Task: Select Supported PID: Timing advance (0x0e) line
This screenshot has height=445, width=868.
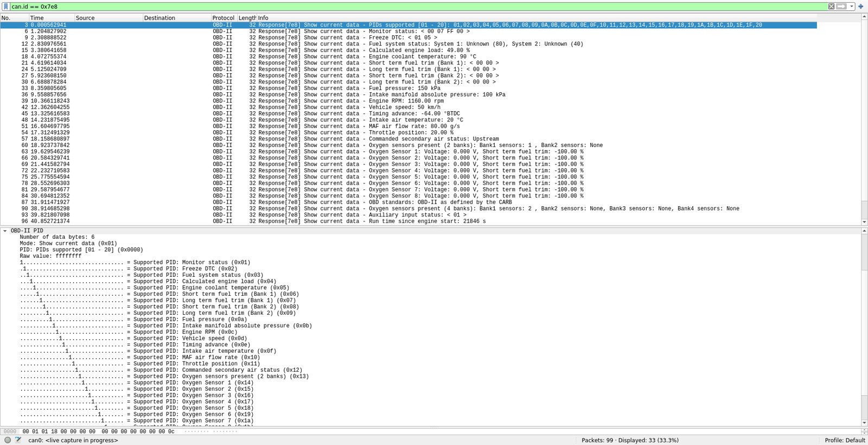Action: (x=135, y=345)
